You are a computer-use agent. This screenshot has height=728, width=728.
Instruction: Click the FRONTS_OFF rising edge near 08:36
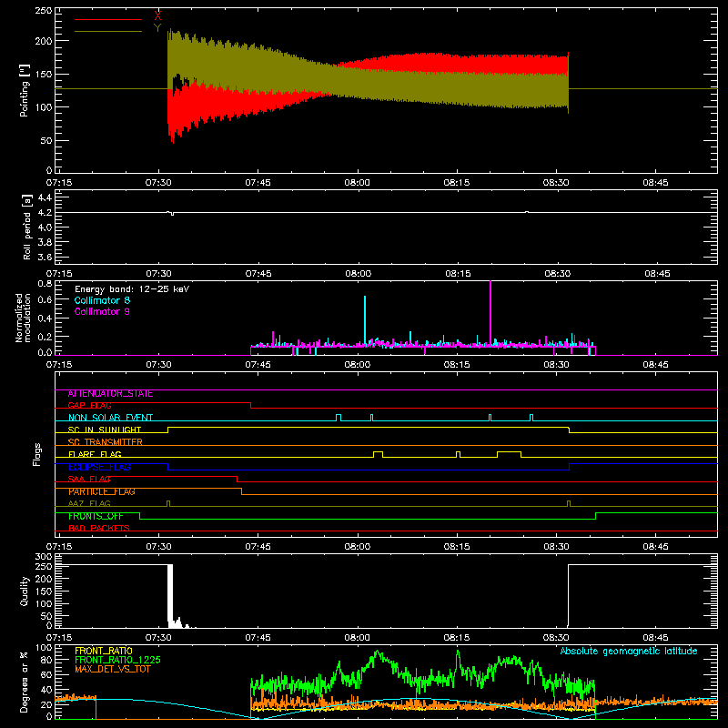click(x=596, y=516)
